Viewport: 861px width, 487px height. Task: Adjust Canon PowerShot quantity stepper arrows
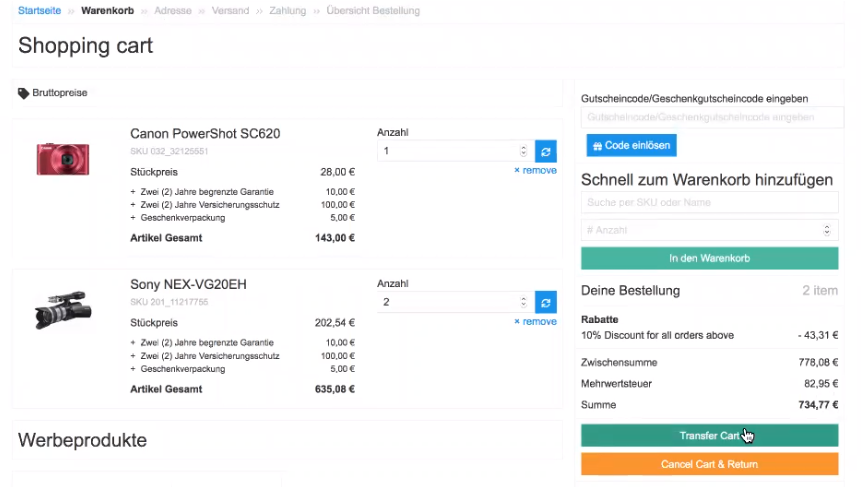(523, 151)
